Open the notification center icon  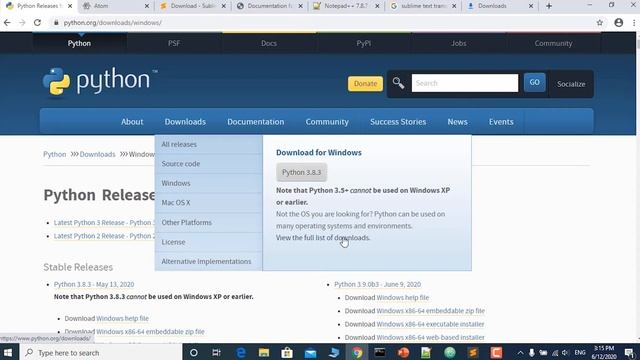coord(629,353)
